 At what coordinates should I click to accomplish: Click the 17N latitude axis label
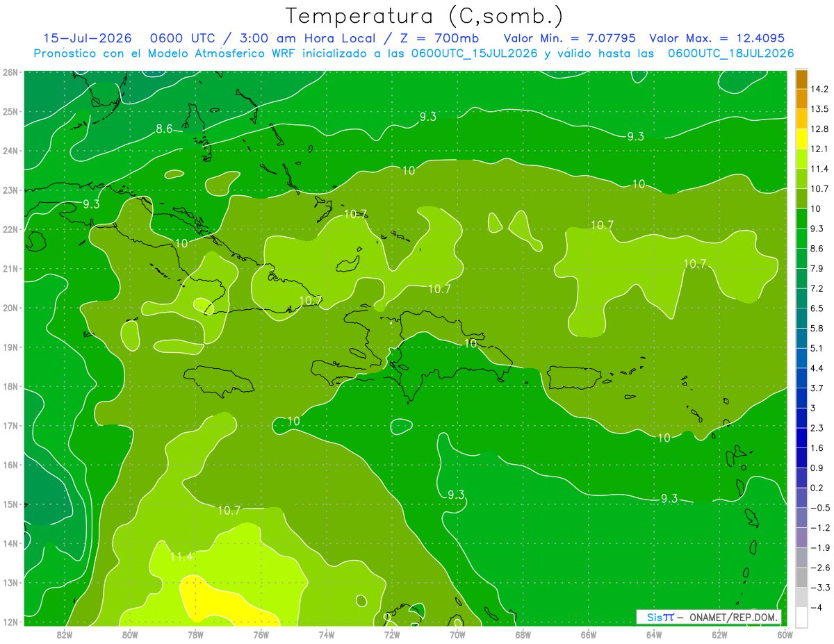coord(10,426)
